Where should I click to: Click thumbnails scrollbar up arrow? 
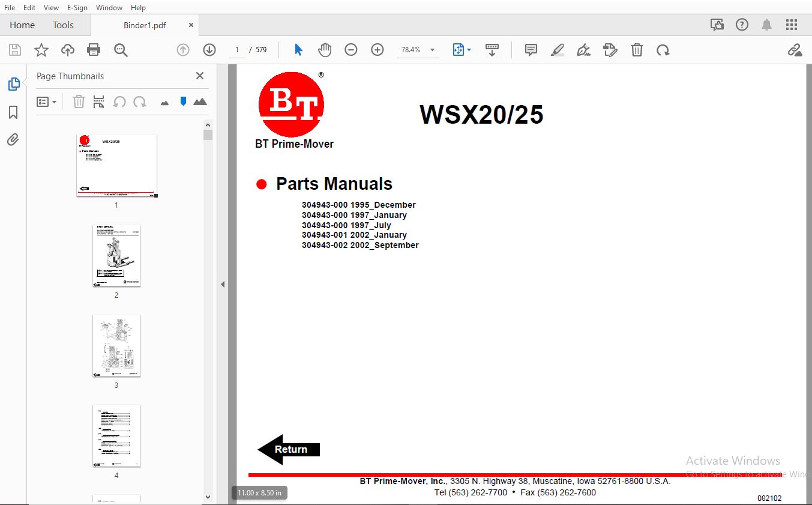tap(208, 124)
